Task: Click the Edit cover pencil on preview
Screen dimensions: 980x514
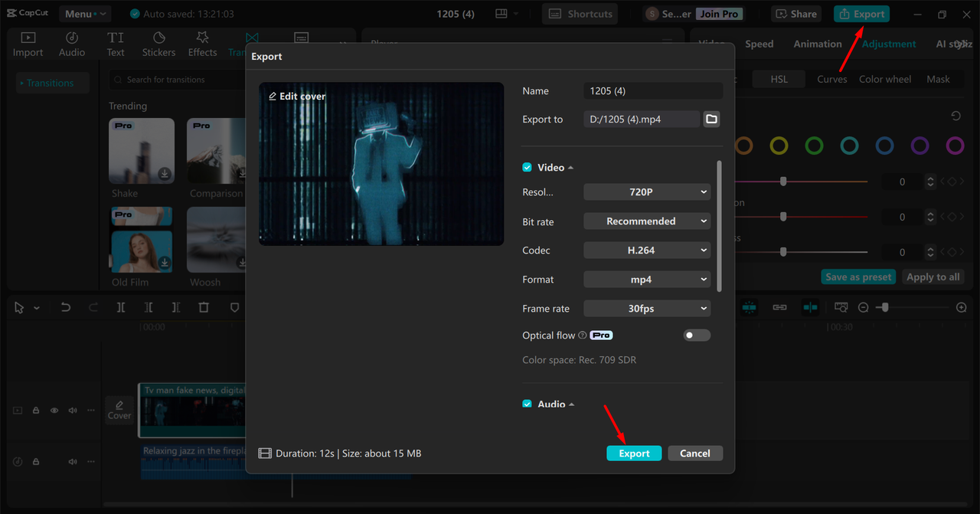Action: pos(273,97)
